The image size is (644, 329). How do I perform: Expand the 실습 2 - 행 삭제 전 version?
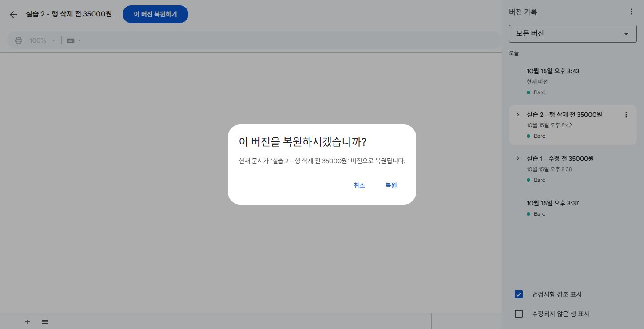click(x=517, y=115)
